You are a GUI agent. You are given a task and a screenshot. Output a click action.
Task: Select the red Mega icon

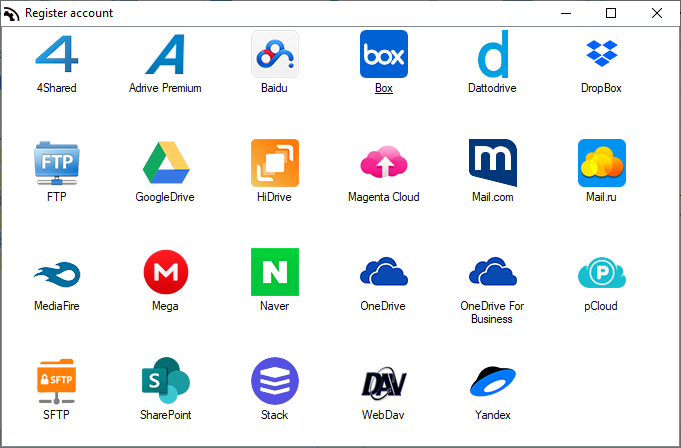[x=165, y=272]
